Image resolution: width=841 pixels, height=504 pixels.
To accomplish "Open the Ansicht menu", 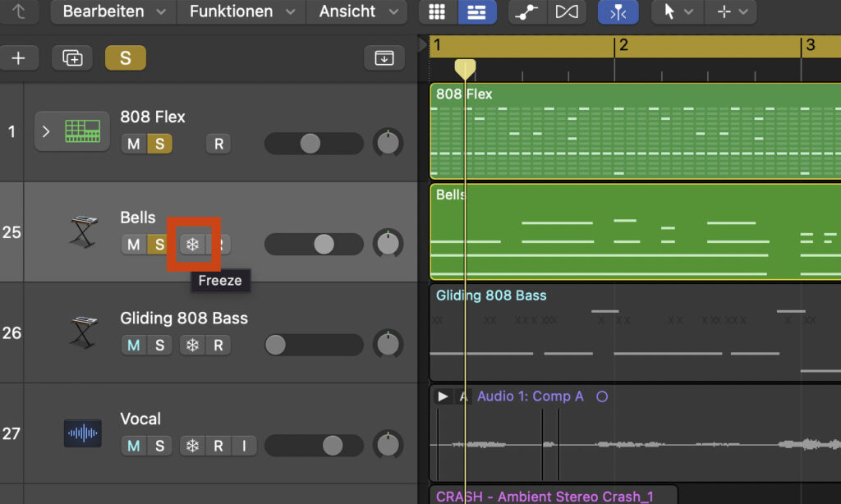I will pos(357,11).
